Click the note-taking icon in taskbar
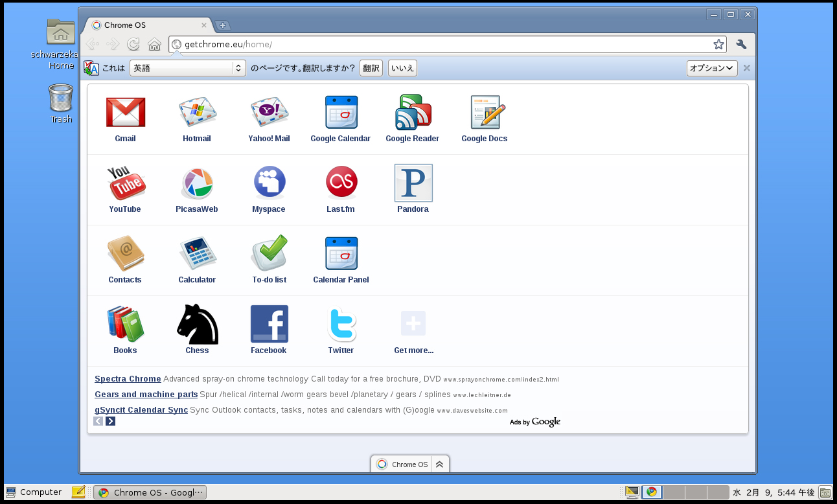Image resolution: width=837 pixels, height=504 pixels. click(x=78, y=492)
